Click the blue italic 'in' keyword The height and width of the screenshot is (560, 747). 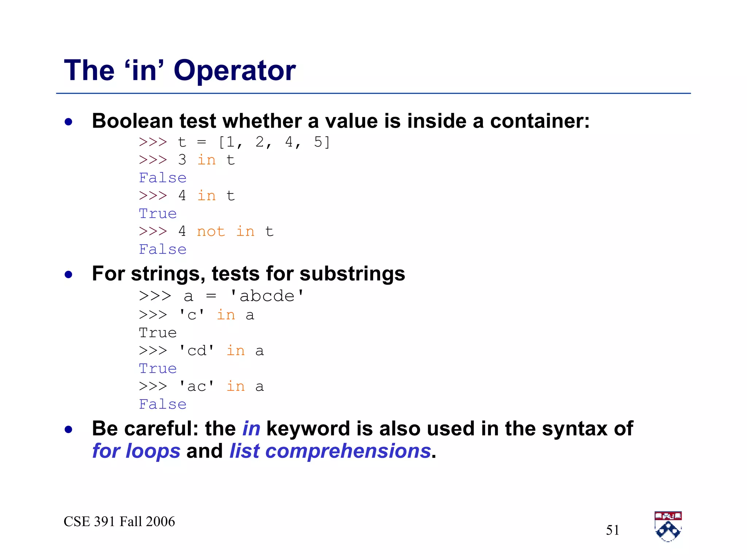(x=251, y=428)
